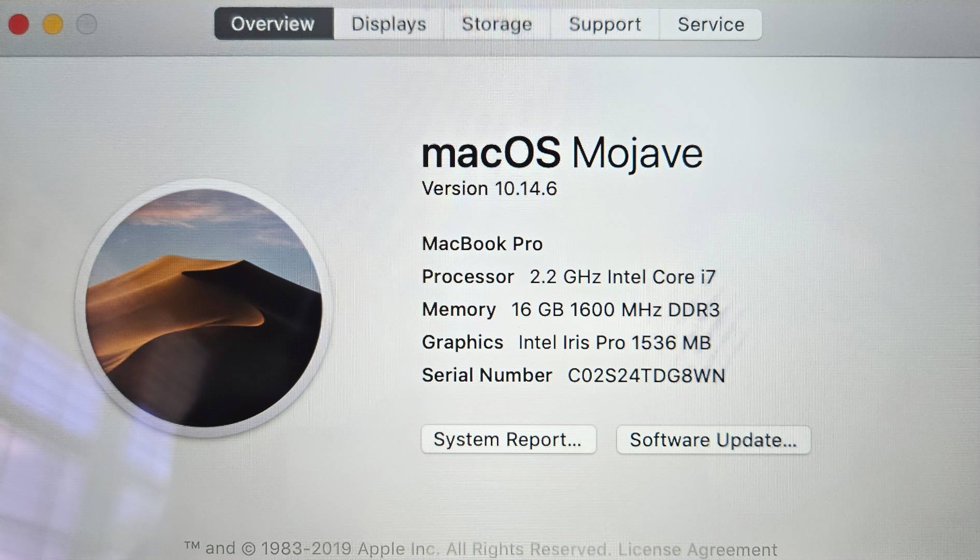Click the macOS Mojave desert dune icon
980x560 pixels.
[x=204, y=308]
